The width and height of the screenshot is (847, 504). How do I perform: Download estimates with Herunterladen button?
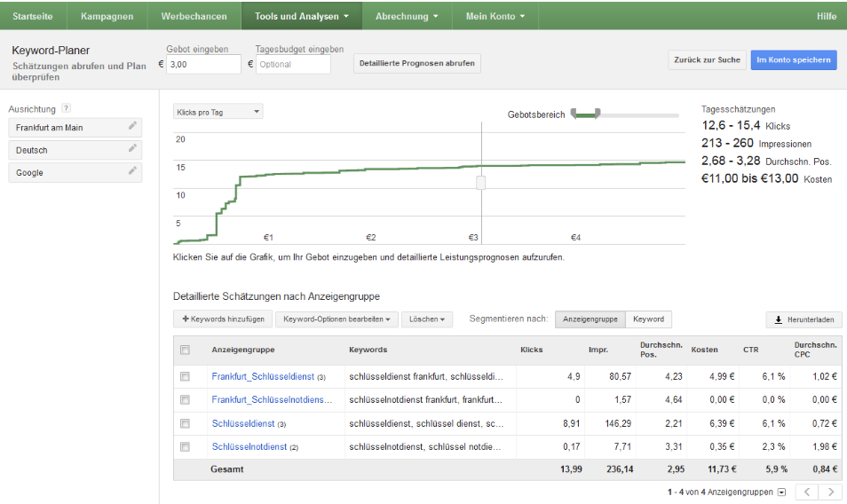tap(803, 319)
